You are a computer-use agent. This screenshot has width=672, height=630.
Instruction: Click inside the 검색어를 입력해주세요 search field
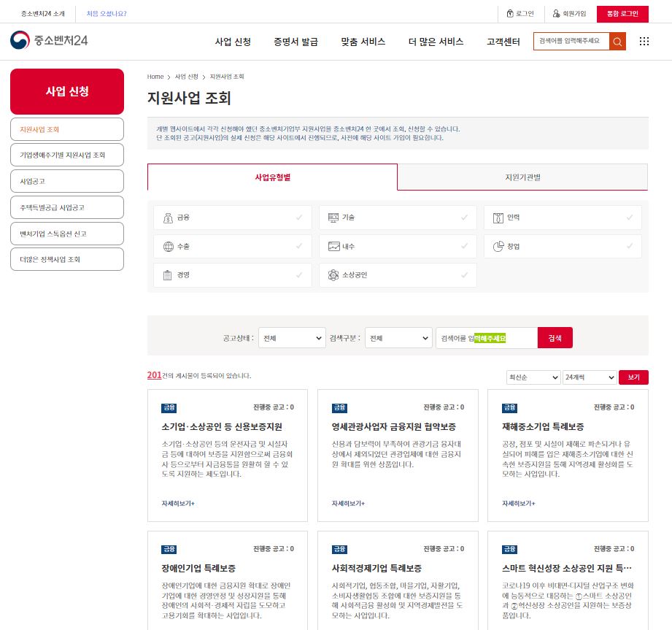573,42
